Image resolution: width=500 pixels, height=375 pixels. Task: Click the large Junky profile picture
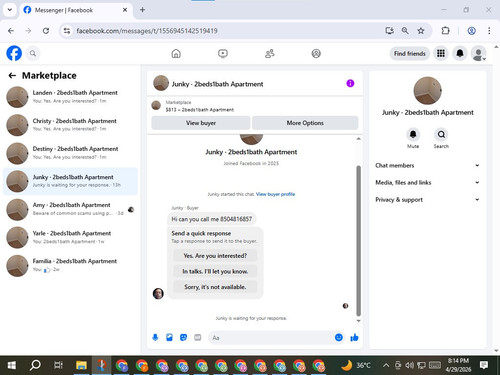tap(427, 91)
